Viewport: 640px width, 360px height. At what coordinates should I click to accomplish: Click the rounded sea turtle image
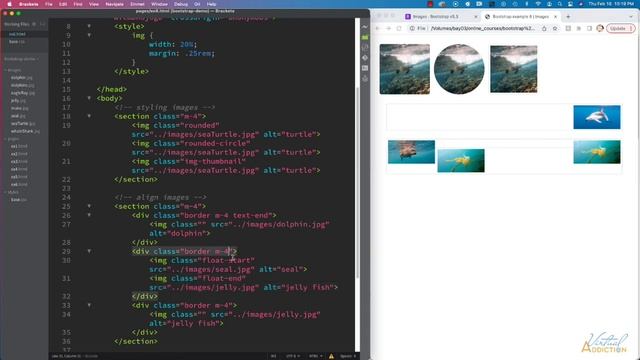coord(404,69)
